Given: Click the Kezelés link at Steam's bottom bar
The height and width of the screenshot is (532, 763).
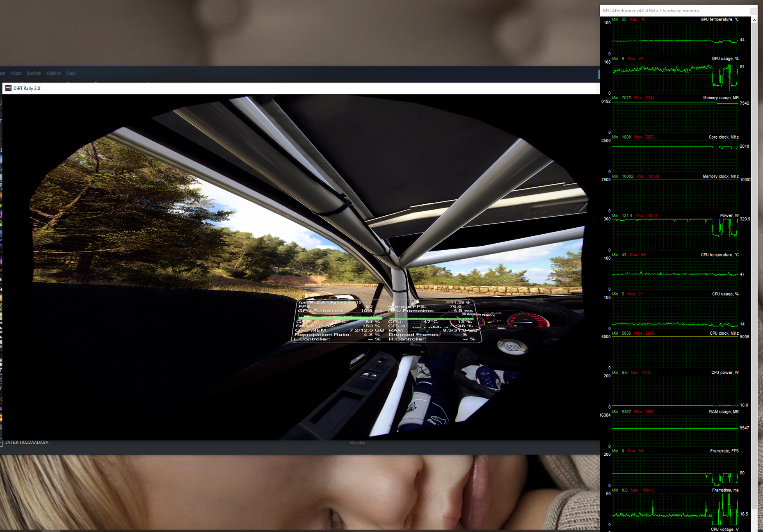Looking at the screenshot, I should click(x=358, y=443).
